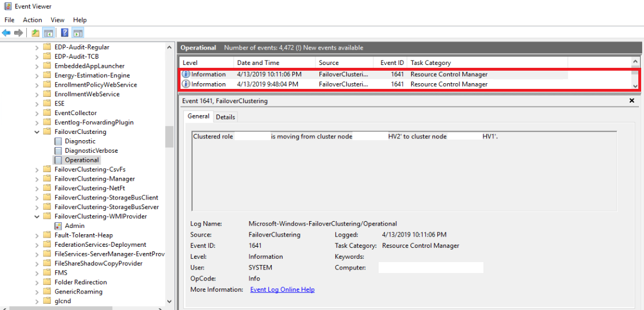Sort by Source column header
Image resolution: width=644 pixels, height=310 pixels.
(344, 63)
